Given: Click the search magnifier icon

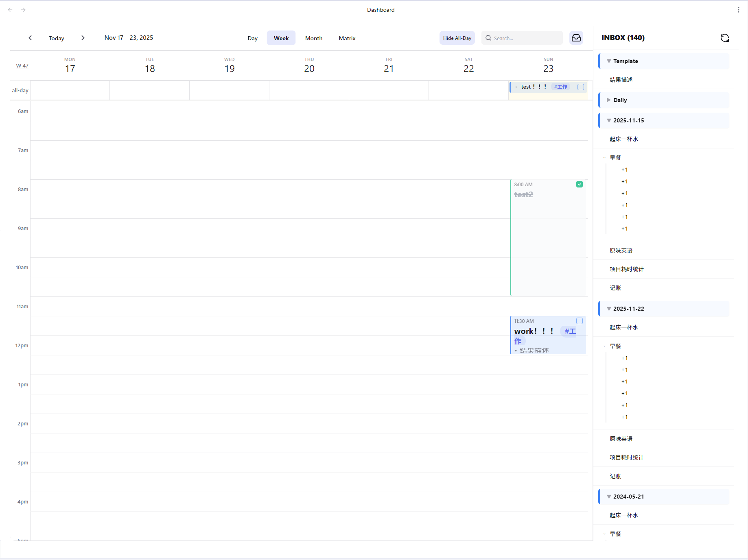Looking at the screenshot, I should click(488, 38).
